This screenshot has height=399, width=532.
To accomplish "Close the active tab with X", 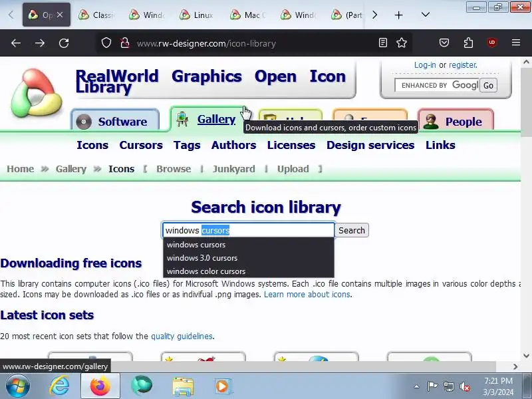I will [60, 15].
